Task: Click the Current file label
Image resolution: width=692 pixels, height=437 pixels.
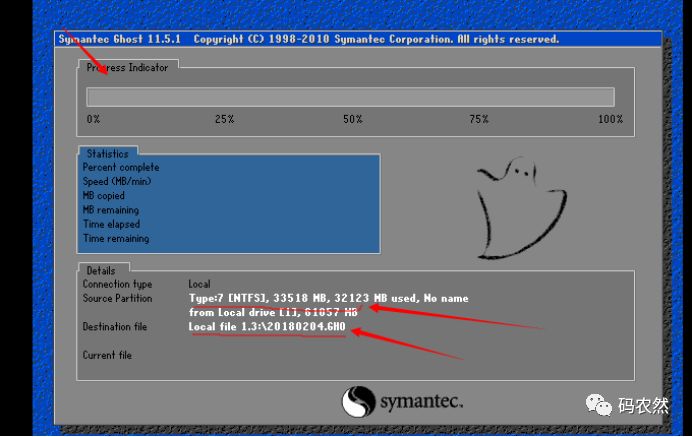Action: tap(107, 355)
